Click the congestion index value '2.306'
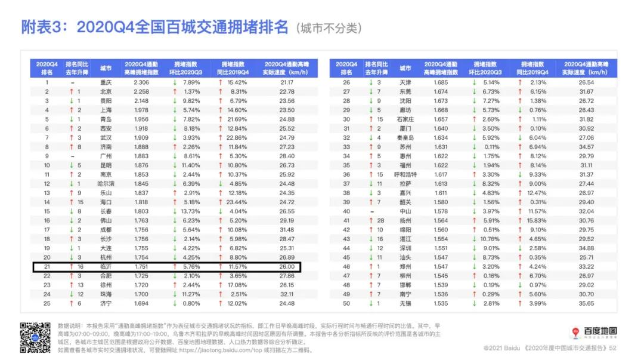 point(141,82)
